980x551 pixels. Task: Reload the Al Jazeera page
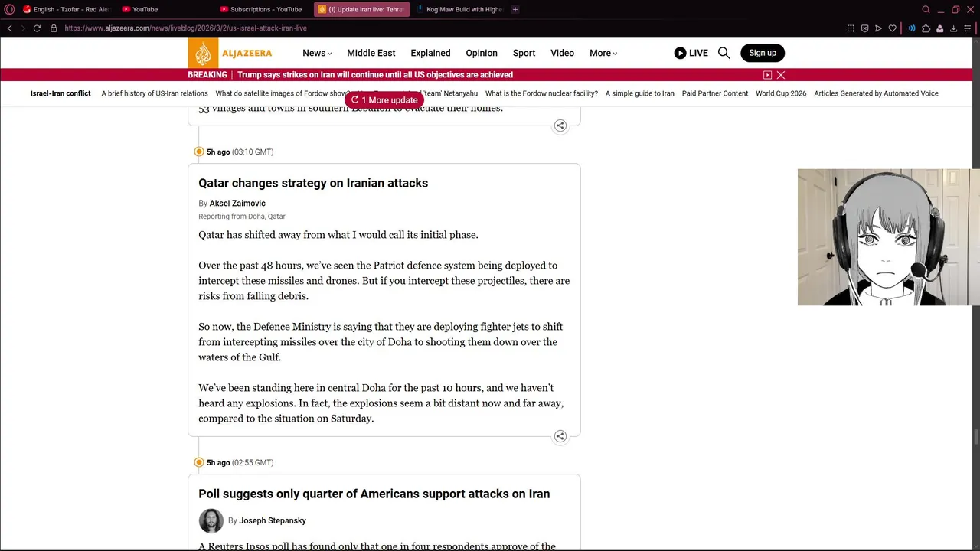tap(37, 28)
